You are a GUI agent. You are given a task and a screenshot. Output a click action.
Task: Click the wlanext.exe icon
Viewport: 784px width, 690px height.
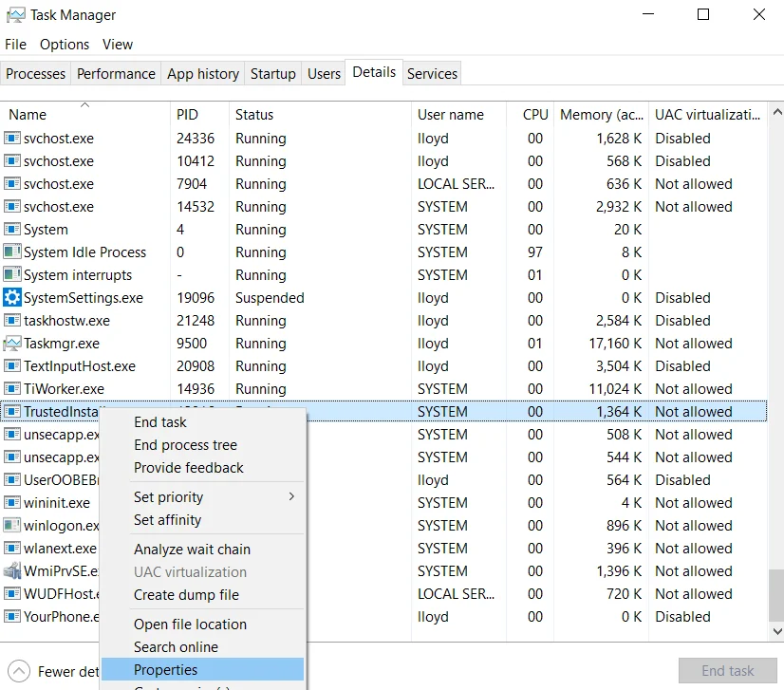pyautogui.click(x=12, y=548)
